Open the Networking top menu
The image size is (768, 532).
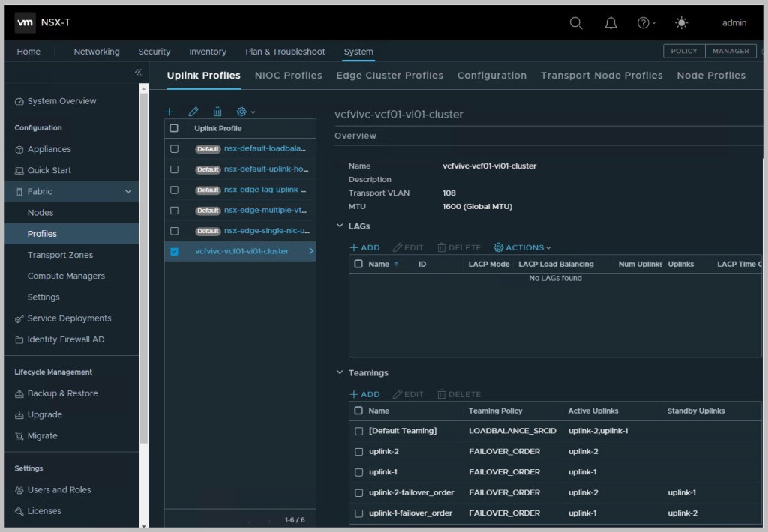tap(96, 52)
